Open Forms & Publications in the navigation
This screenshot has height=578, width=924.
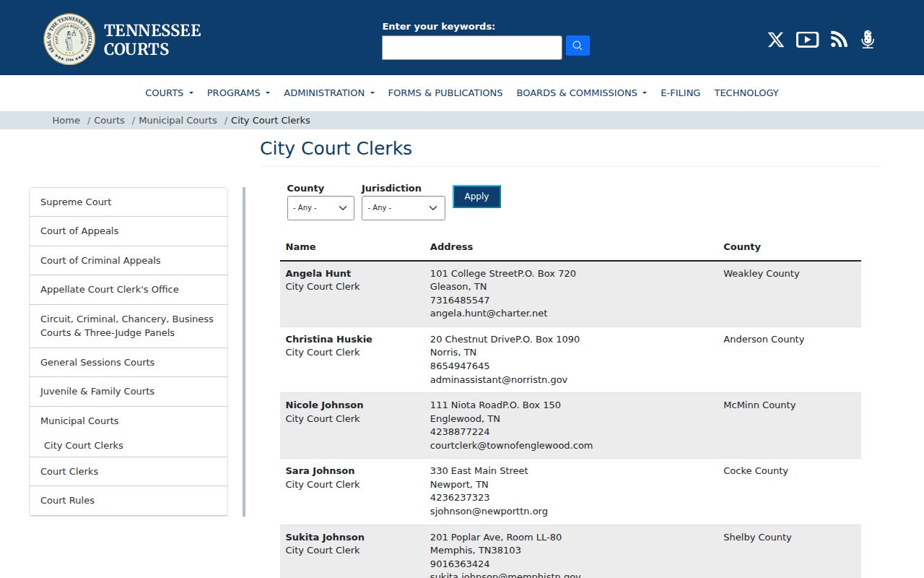tap(445, 92)
